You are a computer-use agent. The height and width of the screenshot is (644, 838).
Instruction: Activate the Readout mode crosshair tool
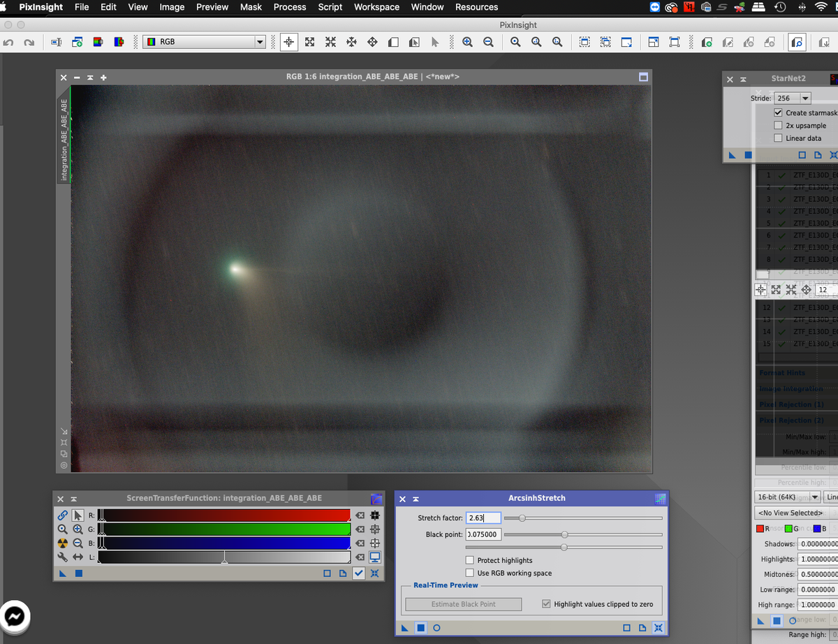(x=288, y=42)
